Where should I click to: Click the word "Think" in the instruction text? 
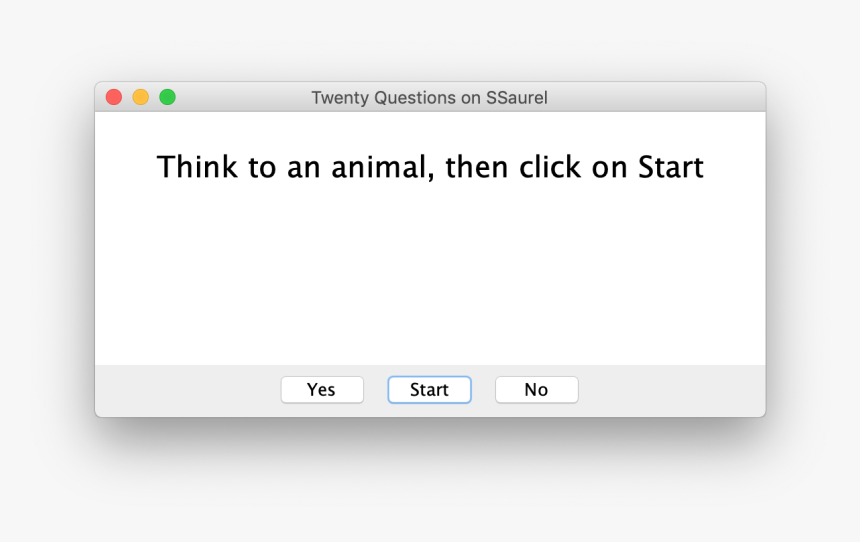coord(198,167)
